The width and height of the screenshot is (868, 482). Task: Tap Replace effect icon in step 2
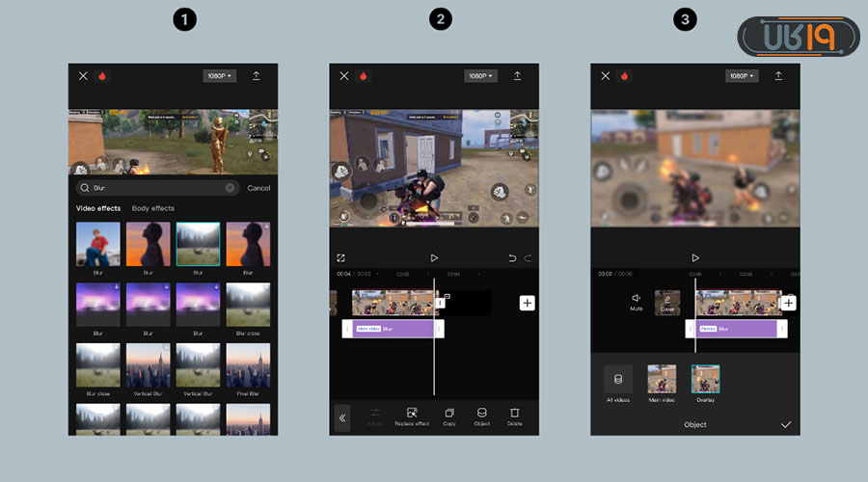[412, 414]
